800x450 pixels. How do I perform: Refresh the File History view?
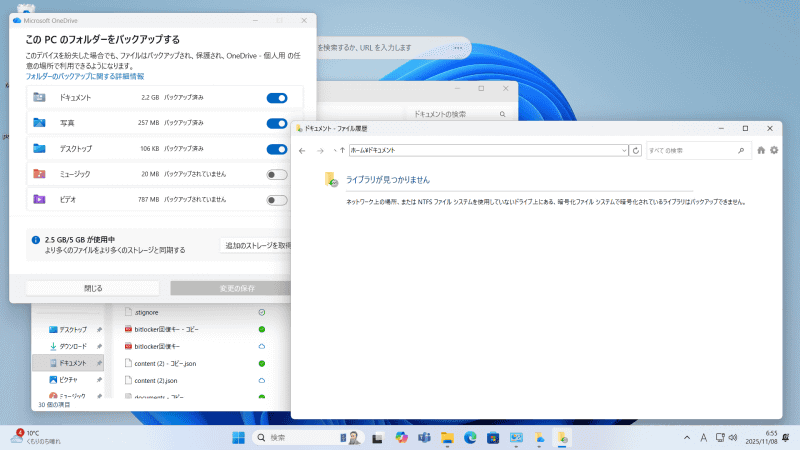(635, 151)
